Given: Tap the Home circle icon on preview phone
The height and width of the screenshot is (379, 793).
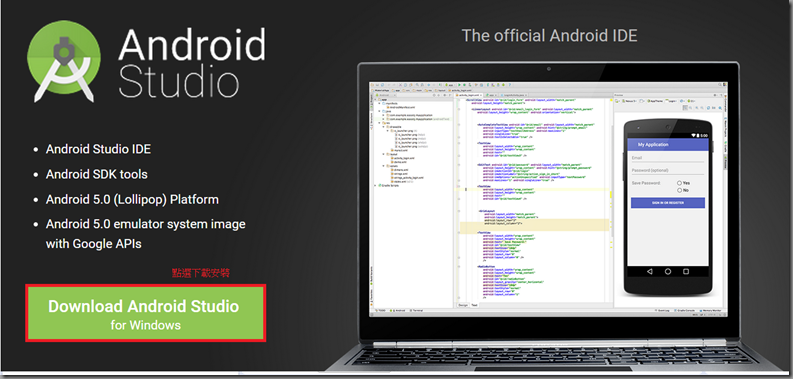Looking at the screenshot, I should pyautogui.click(x=668, y=272).
